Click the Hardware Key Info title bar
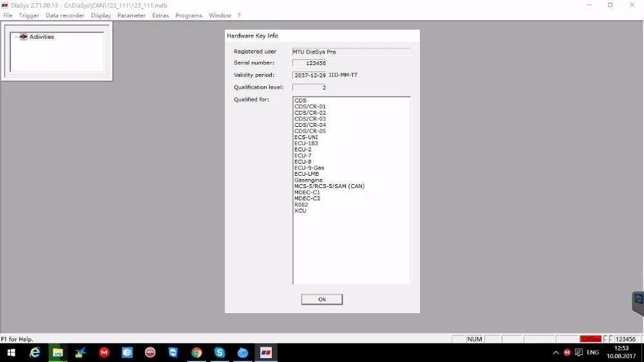This screenshot has width=644, height=362. pos(322,35)
